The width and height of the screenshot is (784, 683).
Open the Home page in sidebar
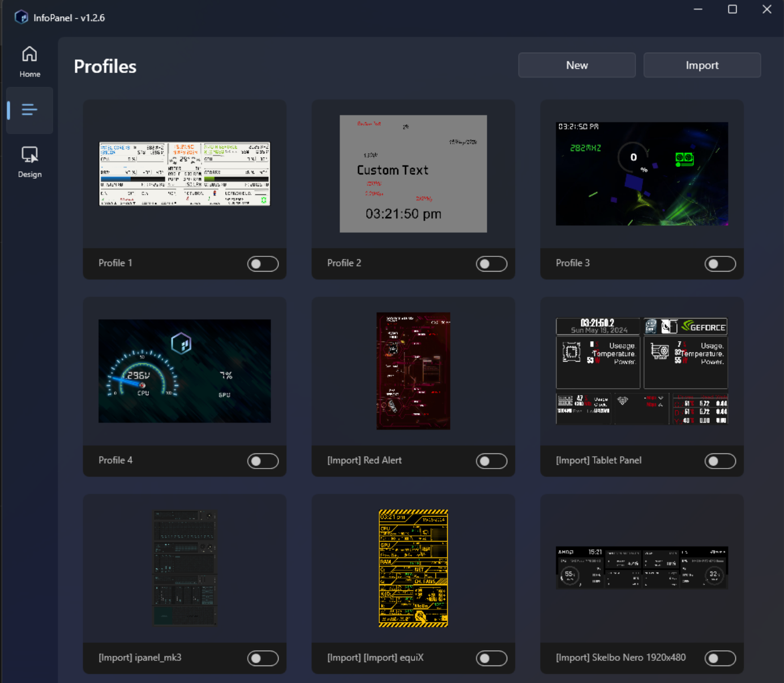[x=29, y=62]
